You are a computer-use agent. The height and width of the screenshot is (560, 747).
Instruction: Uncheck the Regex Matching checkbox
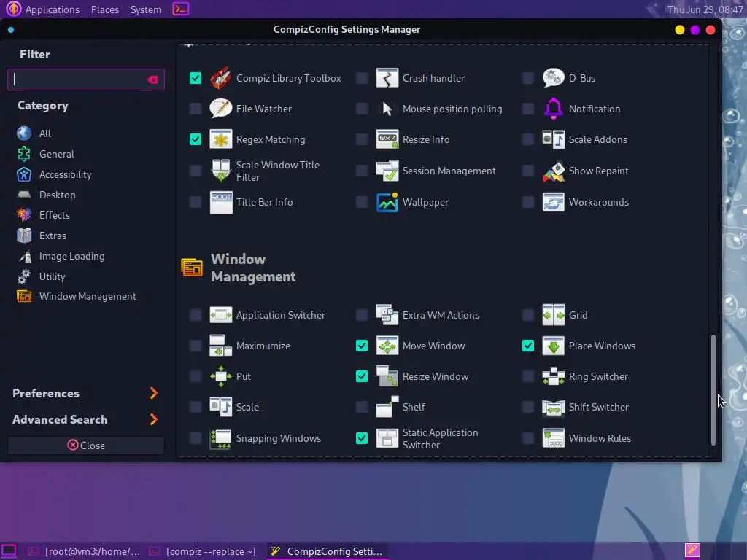click(196, 139)
